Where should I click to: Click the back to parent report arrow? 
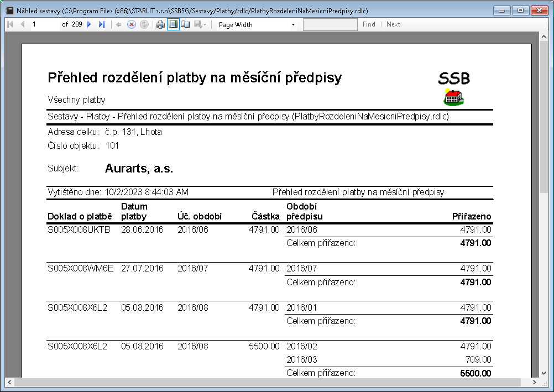[119, 24]
